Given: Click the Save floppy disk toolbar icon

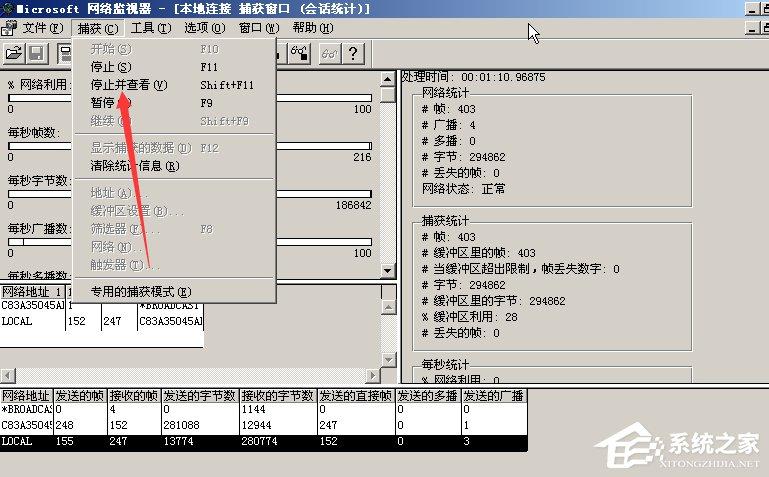Looking at the screenshot, I should tap(37, 53).
